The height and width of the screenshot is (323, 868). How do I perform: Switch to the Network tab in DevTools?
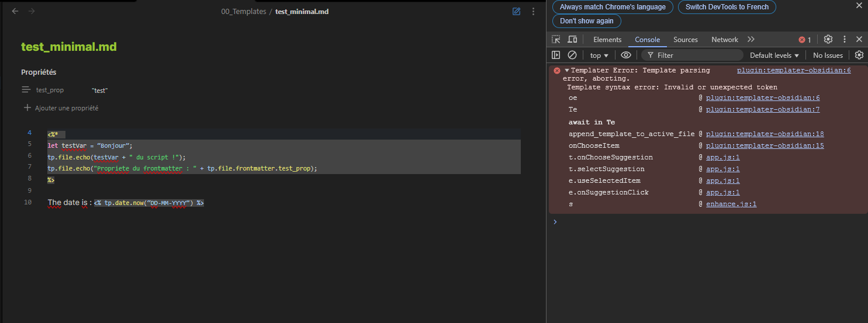tap(725, 39)
